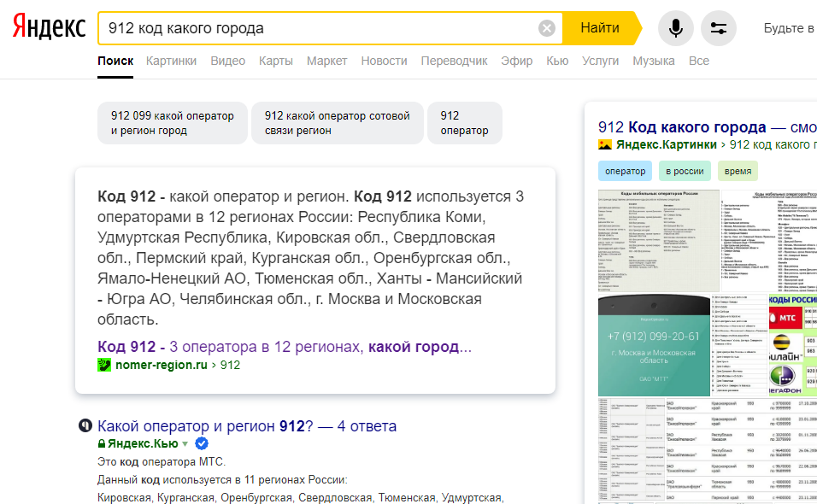Click the Yandex logo
The height and width of the screenshot is (504, 817).
click(x=50, y=28)
